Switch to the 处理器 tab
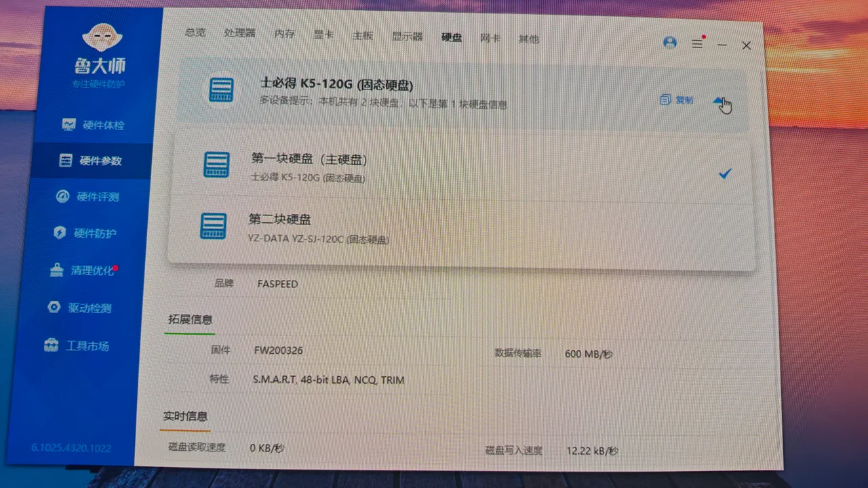The width and height of the screenshot is (868, 488). pos(239,33)
